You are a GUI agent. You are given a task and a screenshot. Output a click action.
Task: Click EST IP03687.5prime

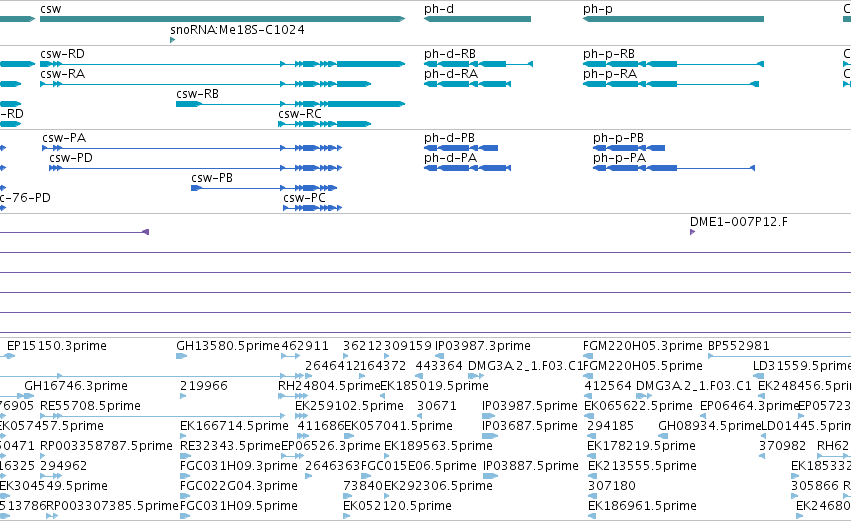click(x=530, y=426)
